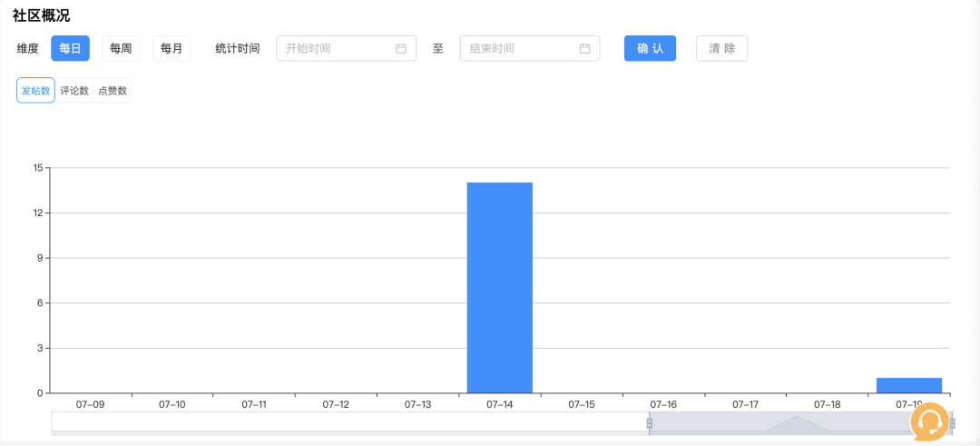Click the 07-16 axis label

[663, 405]
